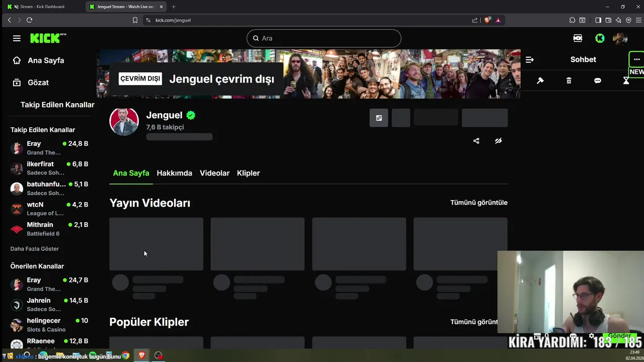Click the MDK icon in Kick header

(x=578, y=38)
